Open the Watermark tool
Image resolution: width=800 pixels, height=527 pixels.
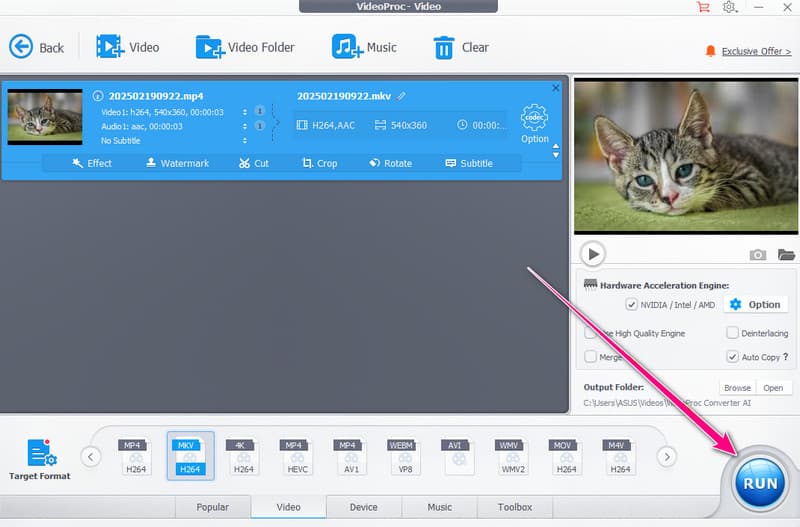178,163
